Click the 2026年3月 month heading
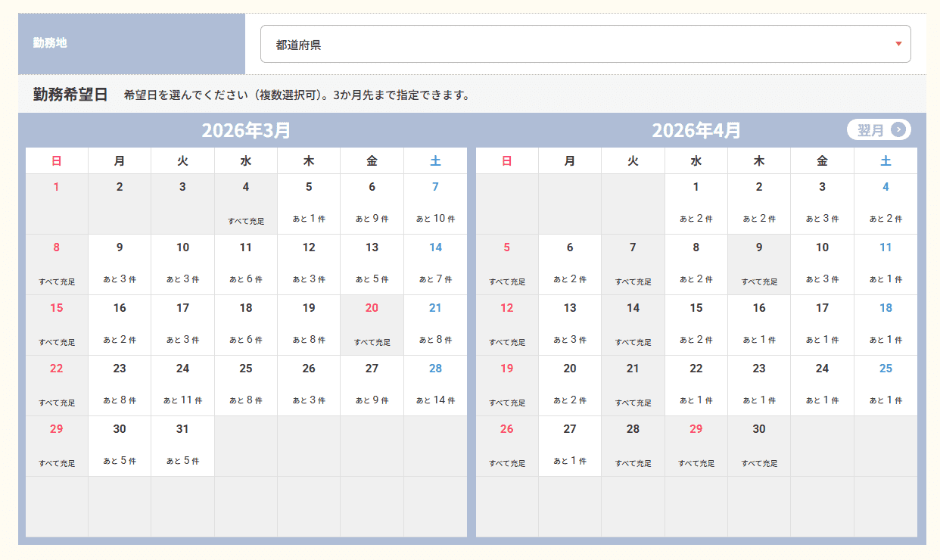 246,130
